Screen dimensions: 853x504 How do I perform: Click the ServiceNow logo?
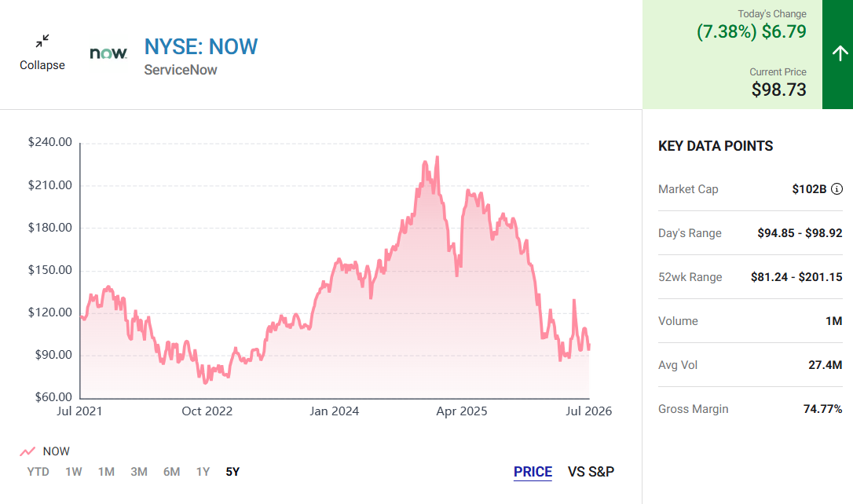tap(108, 53)
